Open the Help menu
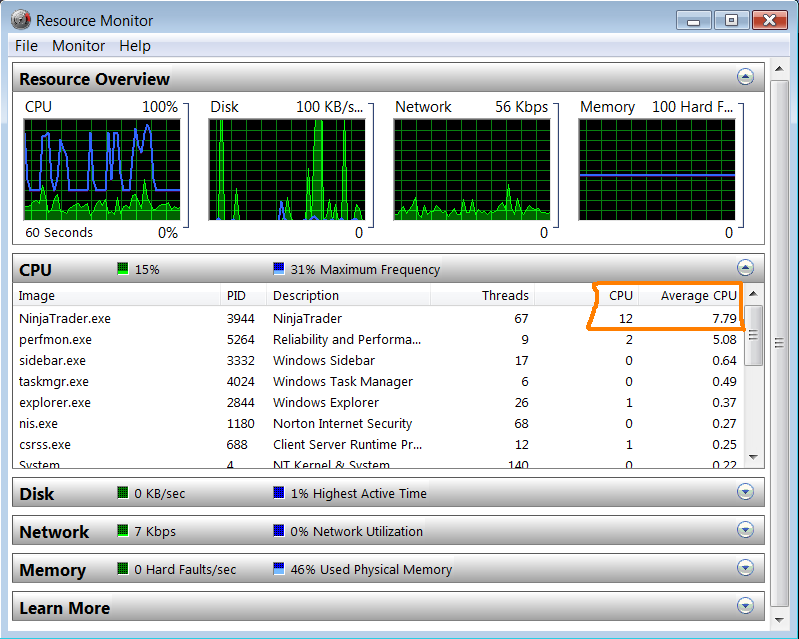Screen dimensions: 799x639 coord(135,46)
